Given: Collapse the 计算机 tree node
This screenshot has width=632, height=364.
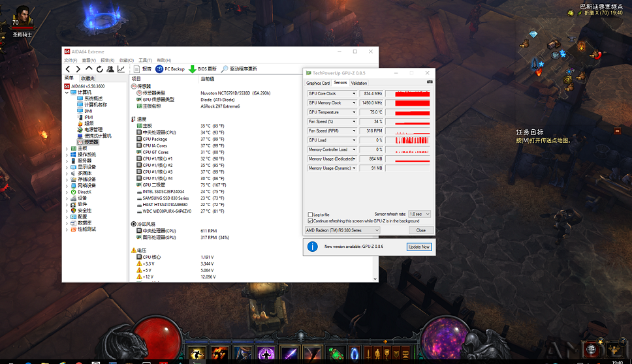Looking at the screenshot, I should tap(67, 93).
